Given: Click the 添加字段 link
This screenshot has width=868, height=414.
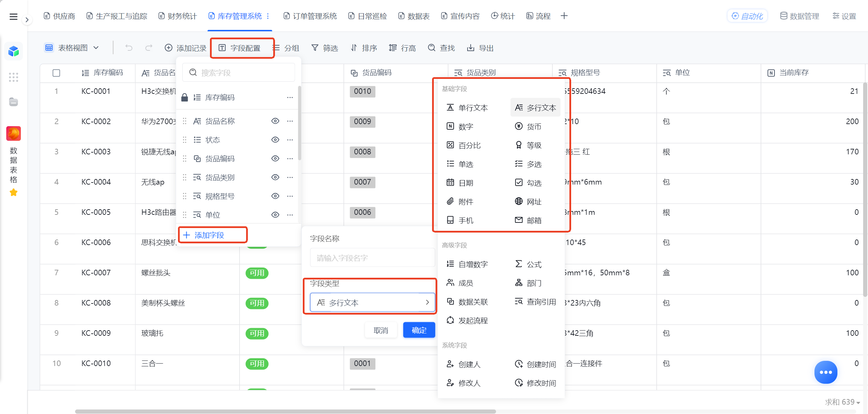Looking at the screenshot, I should [x=204, y=235].
